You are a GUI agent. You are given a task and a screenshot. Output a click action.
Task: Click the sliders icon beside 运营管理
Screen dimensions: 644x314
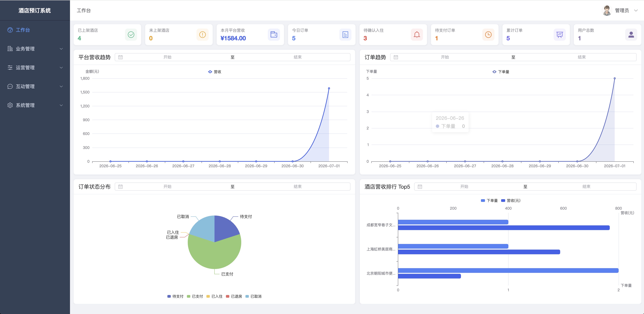tap(10, 67)
